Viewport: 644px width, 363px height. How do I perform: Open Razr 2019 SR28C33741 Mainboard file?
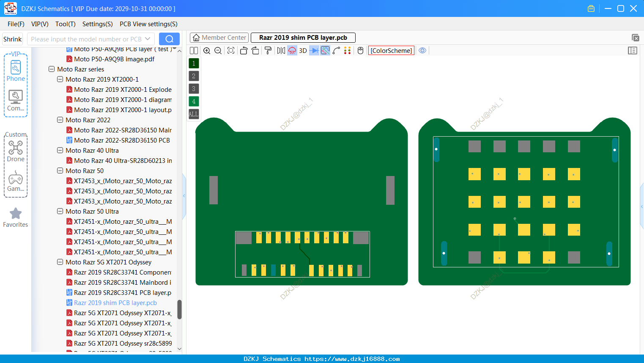[119, 282]
